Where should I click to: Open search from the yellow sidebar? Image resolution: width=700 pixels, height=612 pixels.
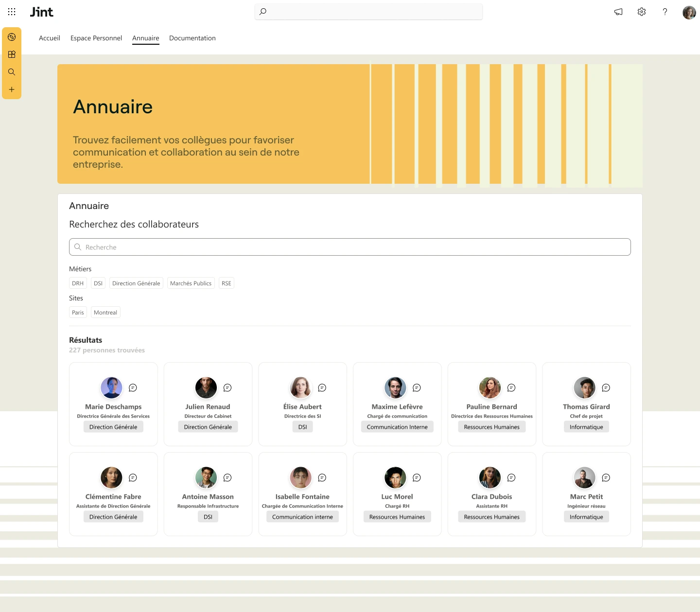coord(12,71)
